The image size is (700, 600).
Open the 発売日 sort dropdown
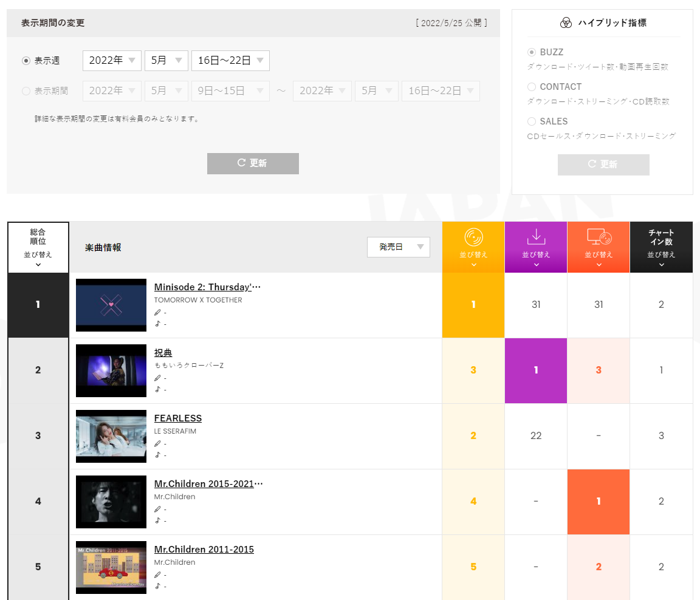click(x=398, y=247)
